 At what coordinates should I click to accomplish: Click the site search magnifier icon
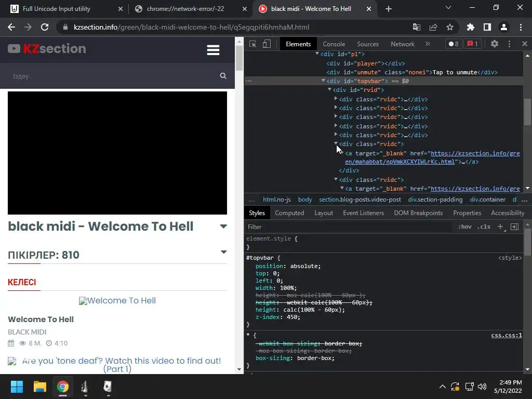223,76
